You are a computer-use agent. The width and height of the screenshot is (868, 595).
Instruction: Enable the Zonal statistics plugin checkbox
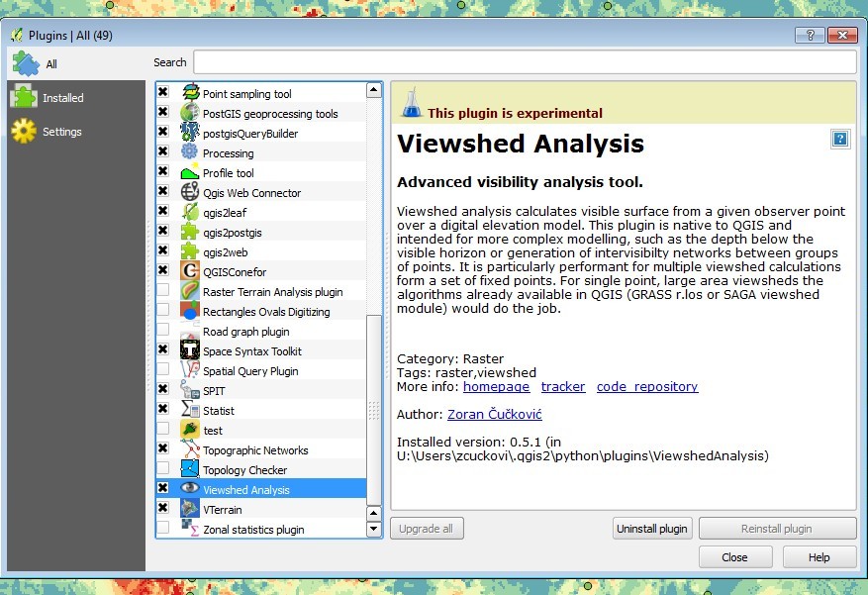click(162, 527)
